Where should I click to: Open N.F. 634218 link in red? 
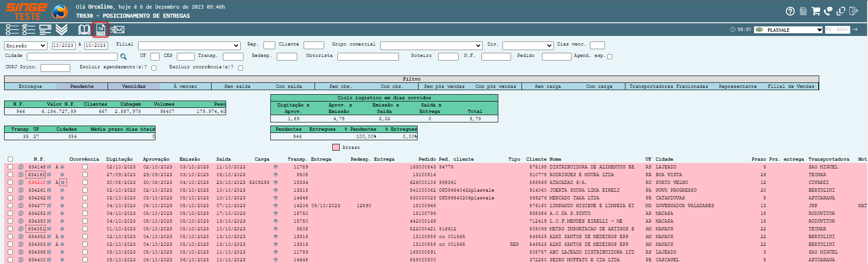(37, 183)
